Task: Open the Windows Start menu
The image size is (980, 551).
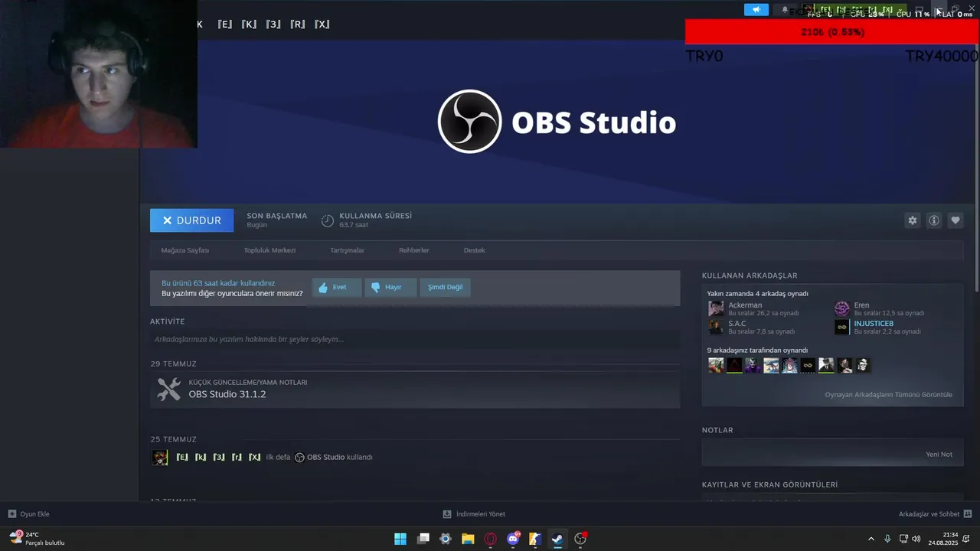Action: pyautogui.click(x=400, y=539)
